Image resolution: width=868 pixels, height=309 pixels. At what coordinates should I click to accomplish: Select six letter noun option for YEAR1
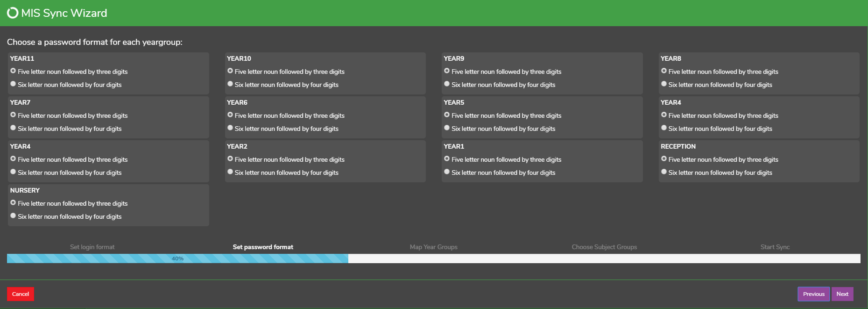(x=447, y=172)
